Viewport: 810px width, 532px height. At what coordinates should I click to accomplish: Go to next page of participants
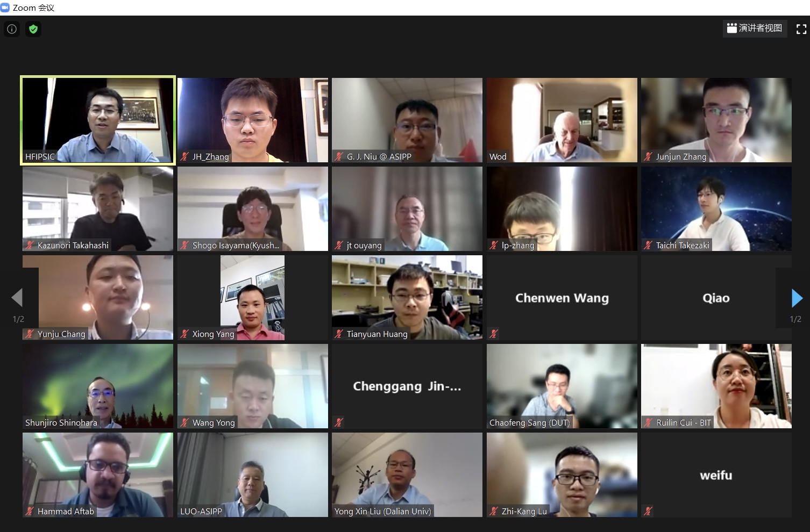pyautogui.click(x=797, y=298)
